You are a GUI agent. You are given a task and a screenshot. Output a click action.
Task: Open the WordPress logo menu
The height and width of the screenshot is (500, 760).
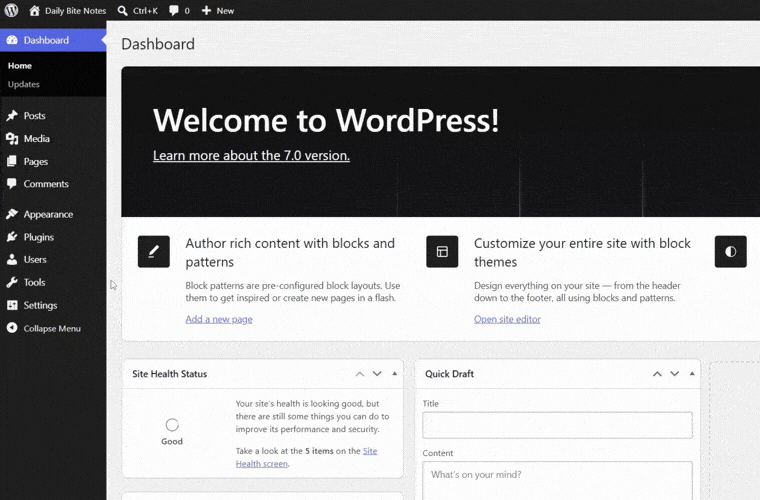(11, 10)
